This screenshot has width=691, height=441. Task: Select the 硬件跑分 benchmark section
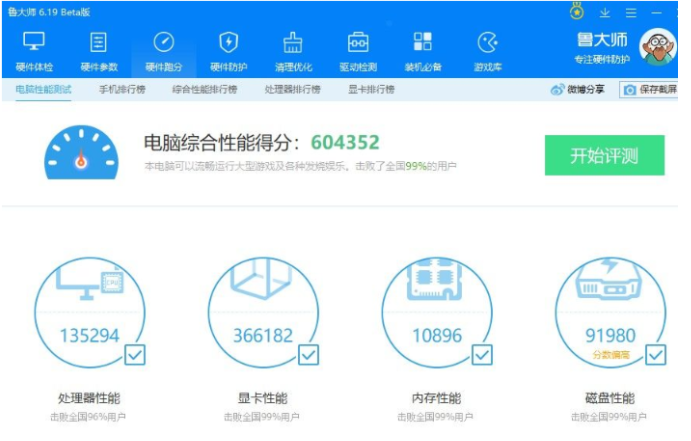163,52
